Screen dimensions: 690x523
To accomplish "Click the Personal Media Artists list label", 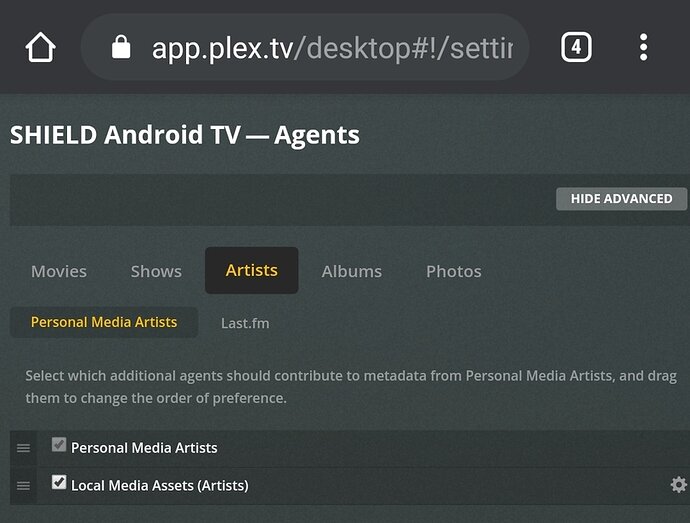I will pos(144,448).
